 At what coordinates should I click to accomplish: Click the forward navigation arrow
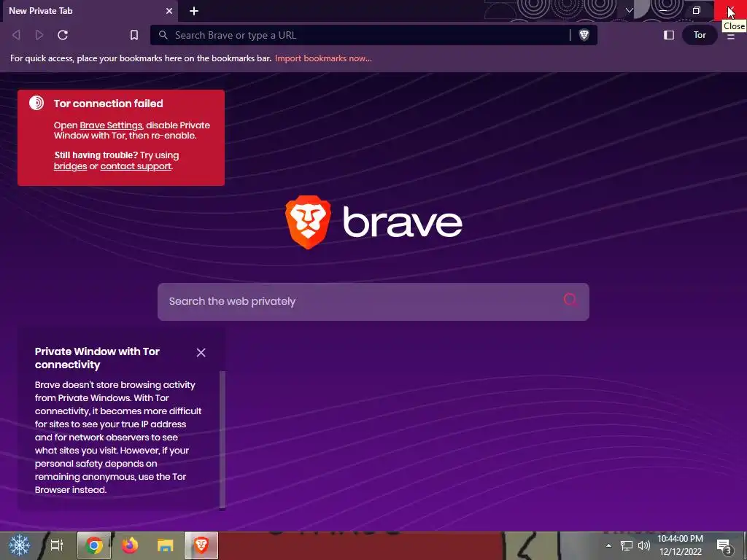point(39,35)
